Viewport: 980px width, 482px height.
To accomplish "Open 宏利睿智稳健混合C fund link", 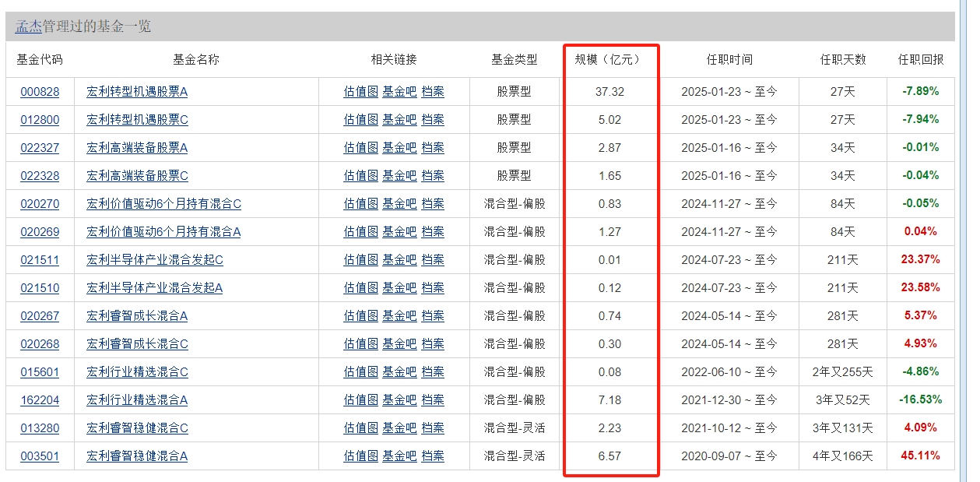I will coord(137,428).
